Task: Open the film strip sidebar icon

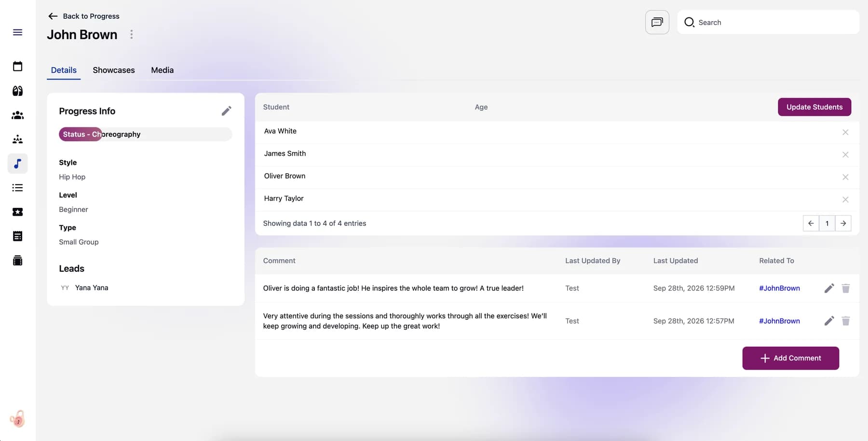Action: coord(17,261)
